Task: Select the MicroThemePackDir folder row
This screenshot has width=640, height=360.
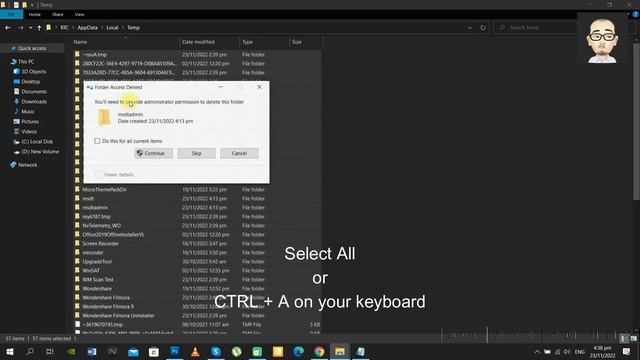Action: (x=197, y=189)
